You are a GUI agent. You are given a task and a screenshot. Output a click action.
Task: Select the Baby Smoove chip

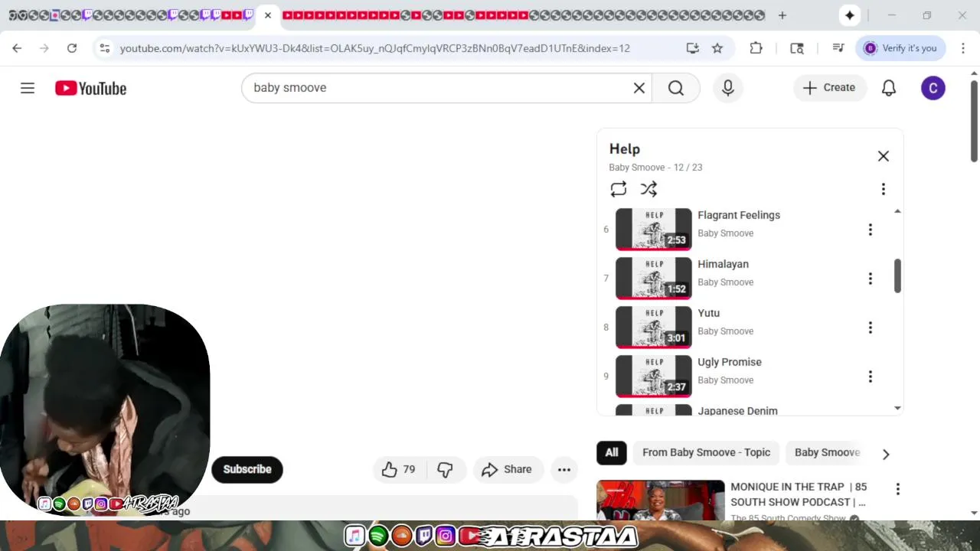click(x=828, y=452)
